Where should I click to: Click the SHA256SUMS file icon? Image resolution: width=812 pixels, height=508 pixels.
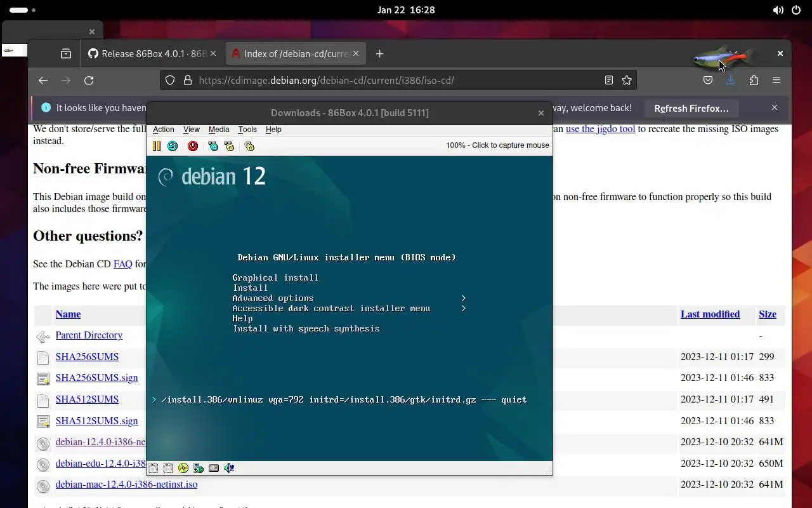pyautogui.click(x=43, y=358)
